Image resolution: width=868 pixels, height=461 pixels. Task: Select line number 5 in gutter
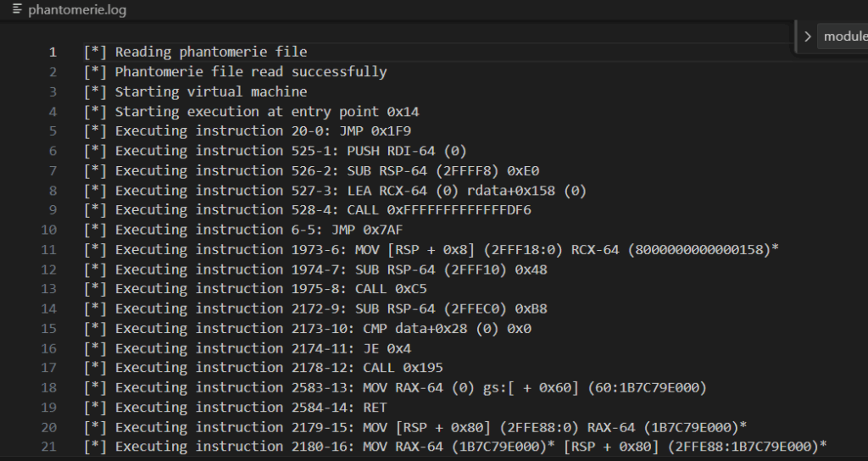click(53, 131)
